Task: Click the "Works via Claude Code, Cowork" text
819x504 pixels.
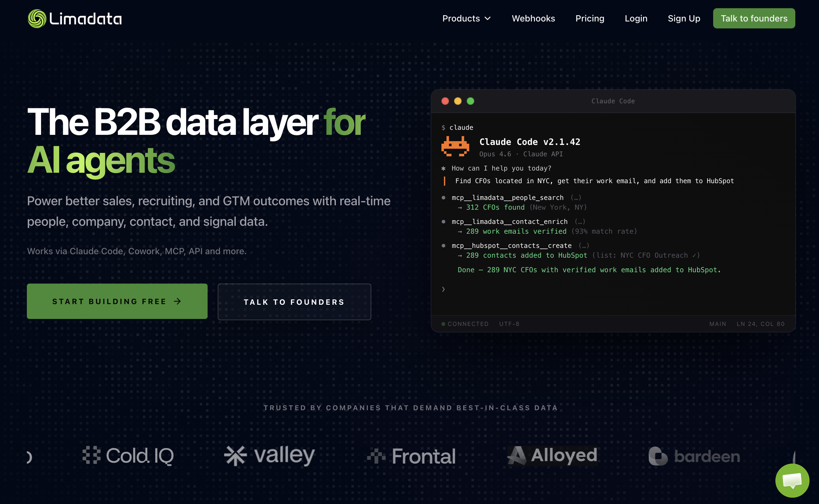Action: tap(137, 251)
